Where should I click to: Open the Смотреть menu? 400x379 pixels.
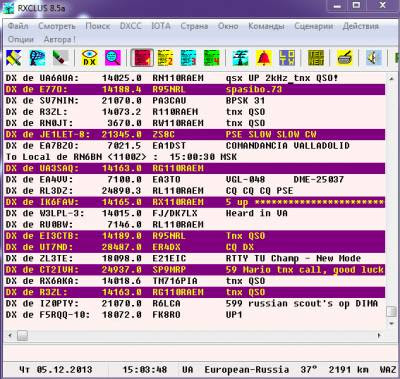click(x=57, y=26)
